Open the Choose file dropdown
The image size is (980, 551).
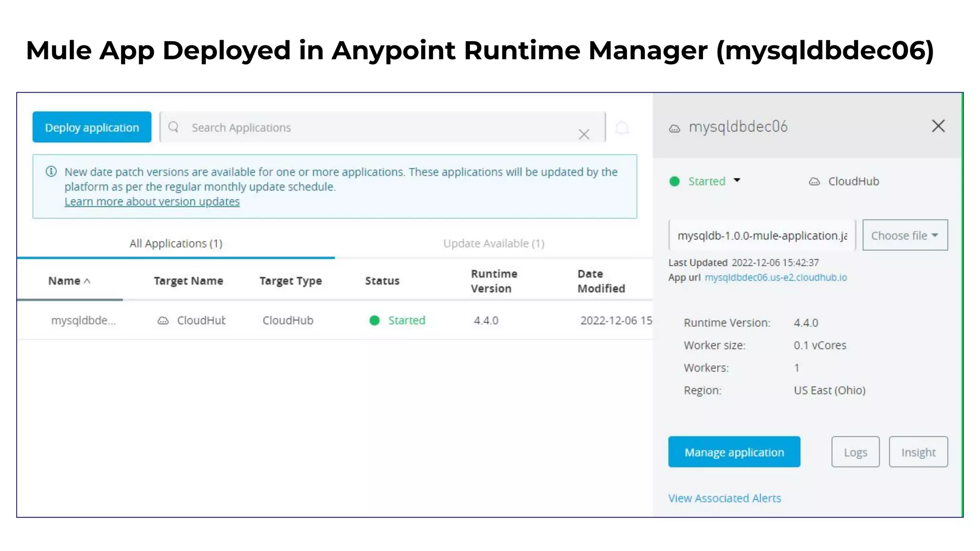tap(904, 235)
